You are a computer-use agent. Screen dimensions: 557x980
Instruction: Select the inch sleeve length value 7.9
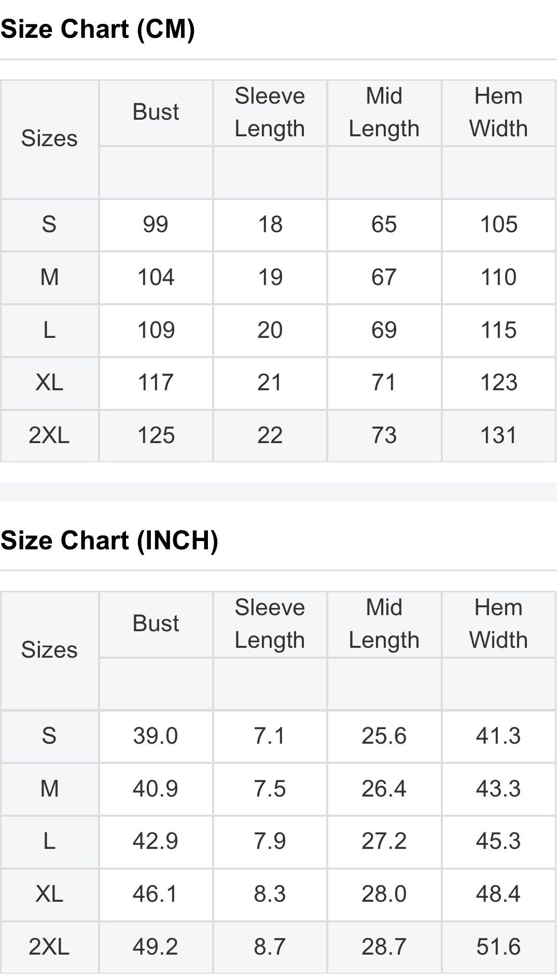(x=270, y=841)
